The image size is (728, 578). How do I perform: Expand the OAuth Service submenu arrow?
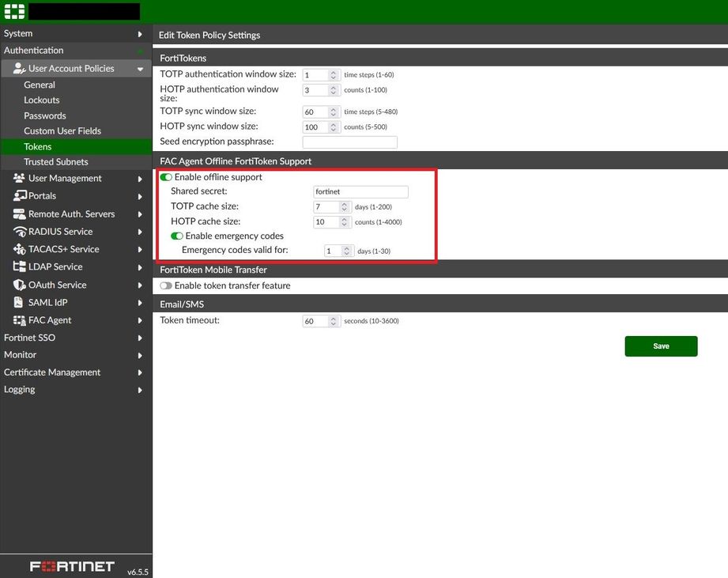tap(140, 285)
